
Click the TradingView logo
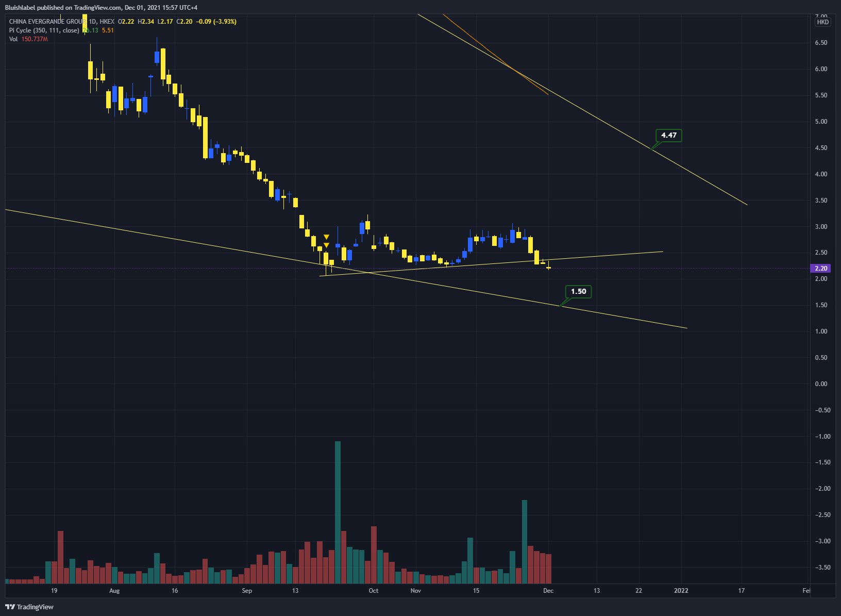[29, 607]
